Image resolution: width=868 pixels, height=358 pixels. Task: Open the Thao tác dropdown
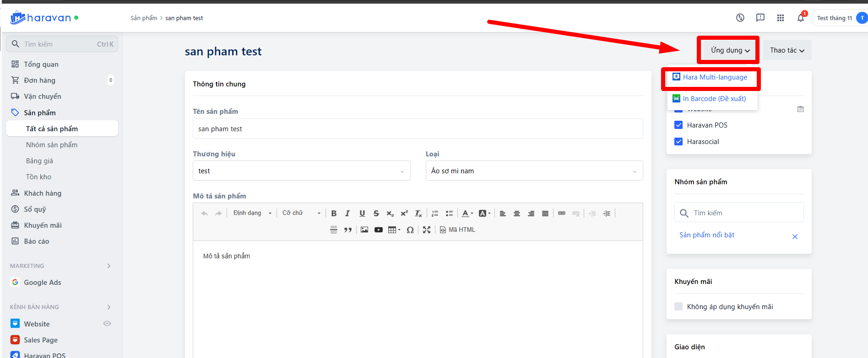coord(787,50)
